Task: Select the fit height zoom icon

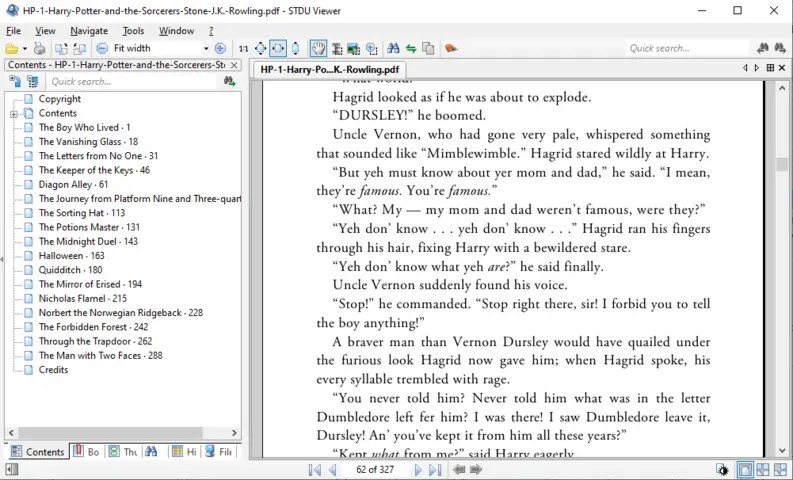Action: (295, 49)
